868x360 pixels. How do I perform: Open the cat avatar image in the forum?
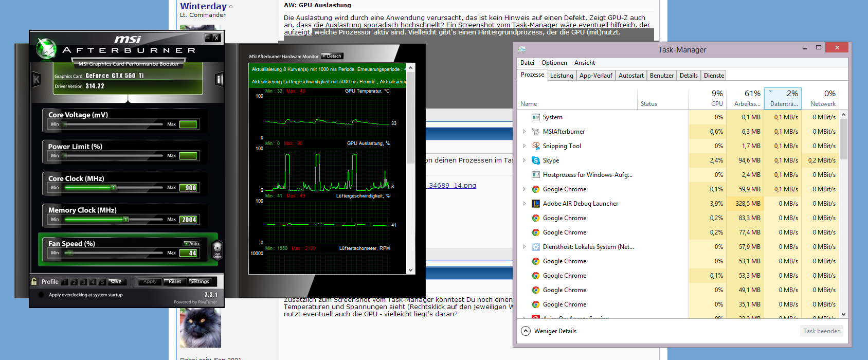point(201,328)
